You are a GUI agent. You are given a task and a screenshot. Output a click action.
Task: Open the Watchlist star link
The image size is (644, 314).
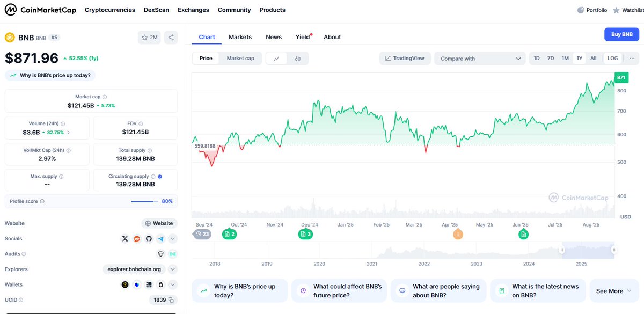pos(628,10)
